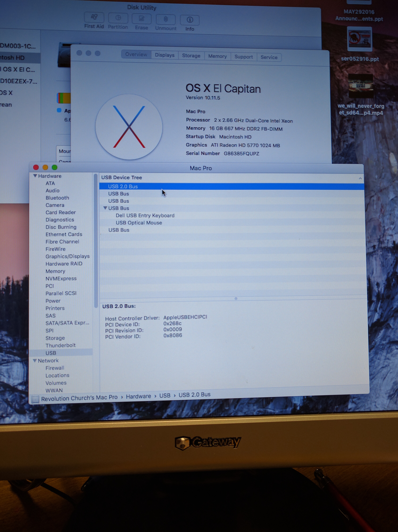Select Card Reader in sidebar
Screen dimensions: 398x532
[x=61, y=212]
